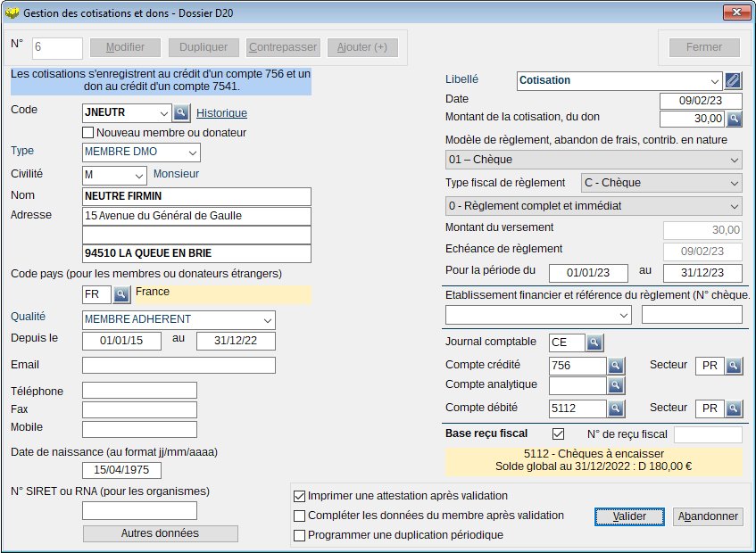
Task: Close the Gestion des cotisations window
Action: (736, 12)
